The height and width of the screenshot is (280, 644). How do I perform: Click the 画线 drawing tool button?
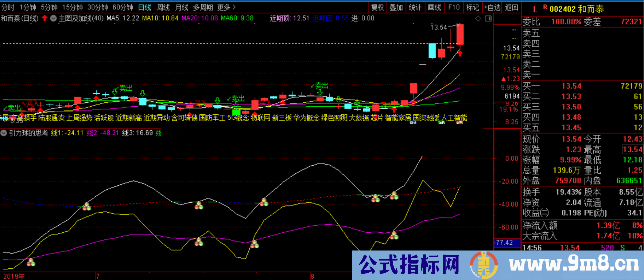coord(434,7)
